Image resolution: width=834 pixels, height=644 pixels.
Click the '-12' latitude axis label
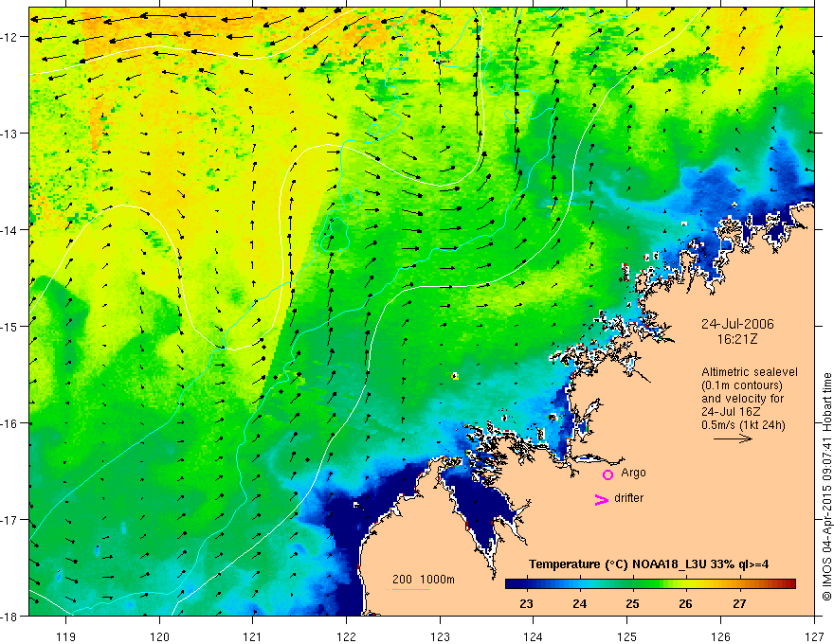10,37
